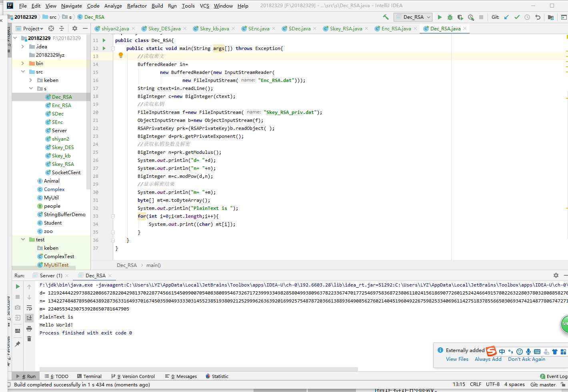Show Git history with the clock icon
The image size is (568, 392).
tap(527, 17)
